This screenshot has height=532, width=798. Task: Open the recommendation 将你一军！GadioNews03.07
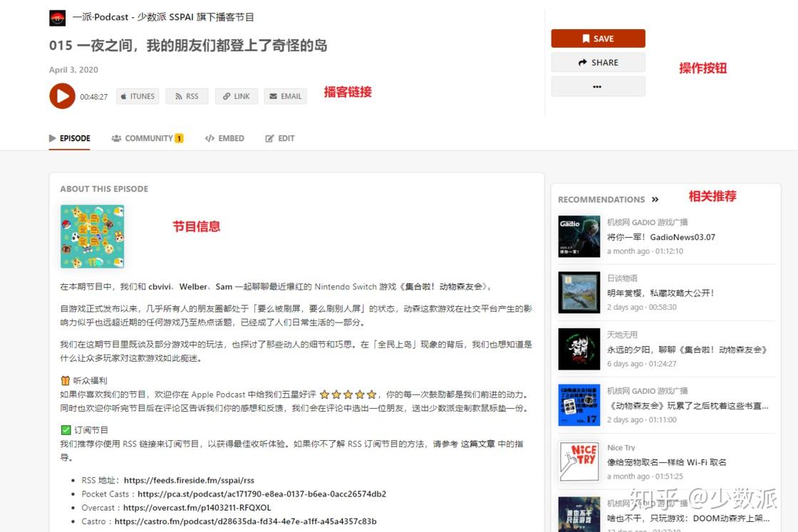click(661, 237)
